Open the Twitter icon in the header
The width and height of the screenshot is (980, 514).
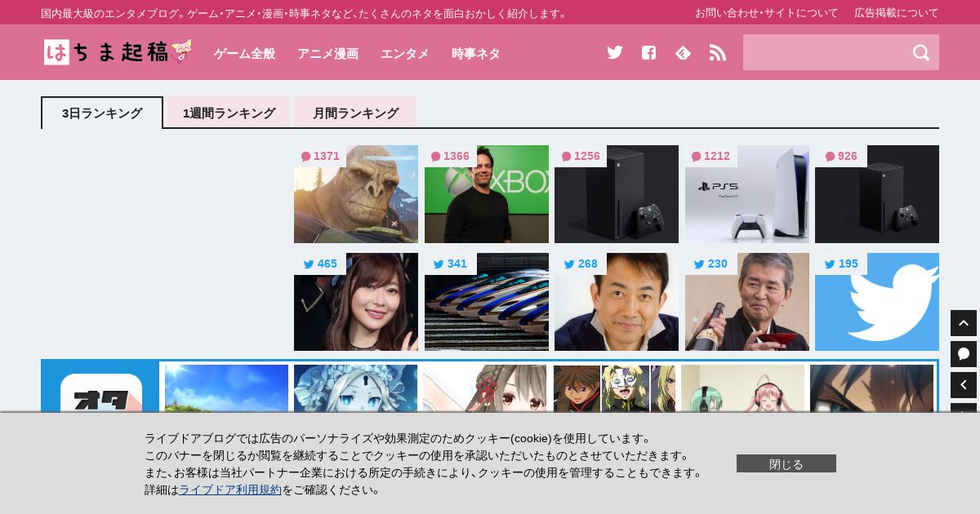[x=615, y=52]
